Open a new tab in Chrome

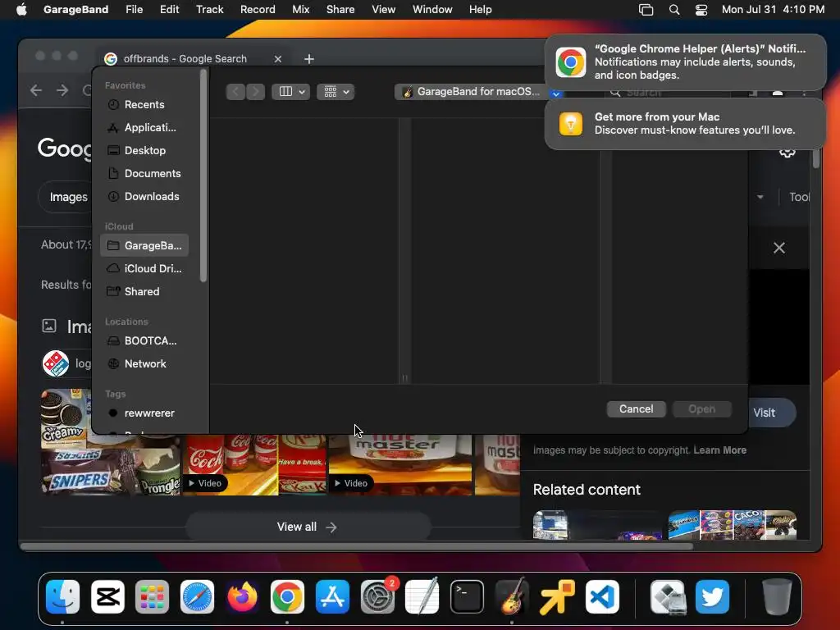(x=309, y=59)
